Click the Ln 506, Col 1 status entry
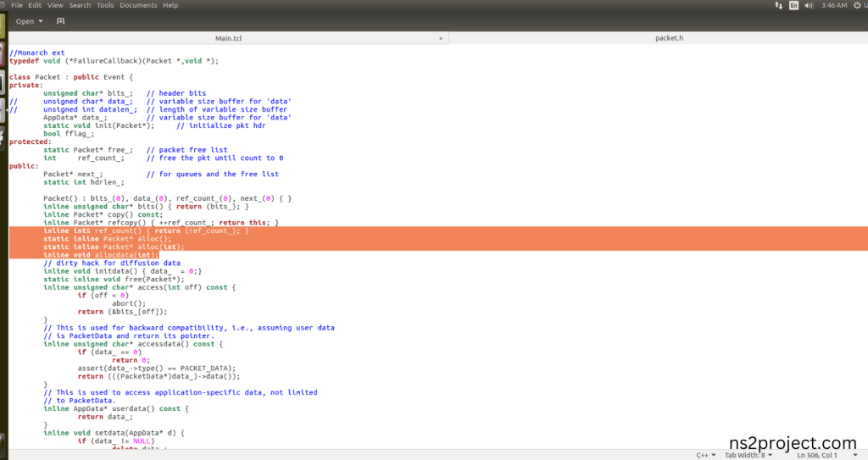This screenshot has height=460, width=868. point(817,455)
